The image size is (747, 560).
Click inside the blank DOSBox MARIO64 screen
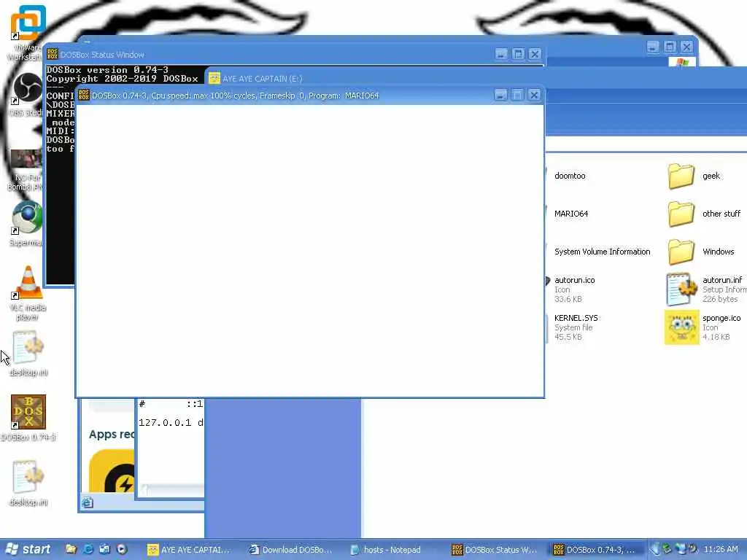click(309, 251)
